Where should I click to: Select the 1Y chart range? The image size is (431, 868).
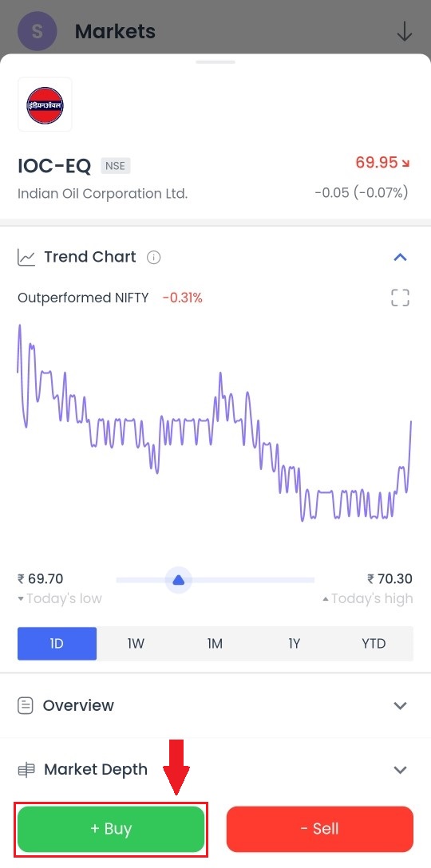click(295, 643)
